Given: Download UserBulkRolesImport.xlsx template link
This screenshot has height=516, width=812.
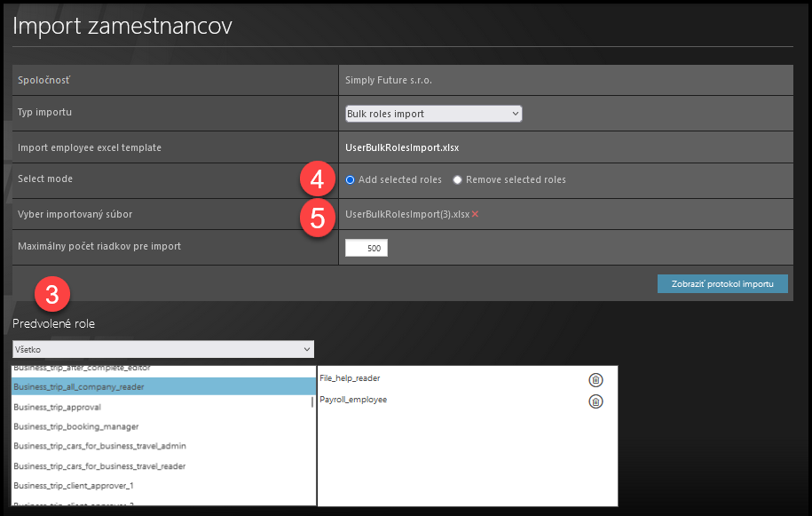Looking at the screenshot, I should (x=401, y=147).
